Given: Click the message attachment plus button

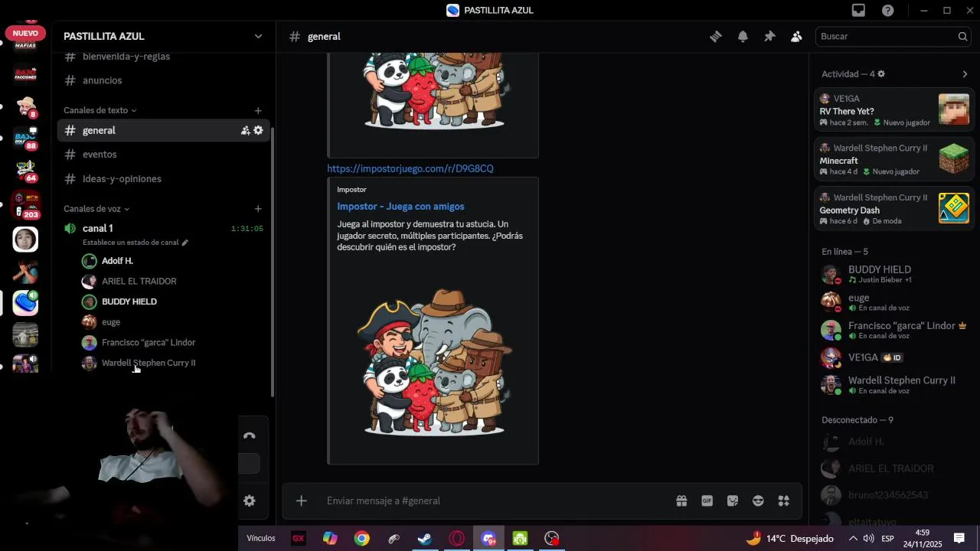Looking at the screenshot, I should 302,500.
